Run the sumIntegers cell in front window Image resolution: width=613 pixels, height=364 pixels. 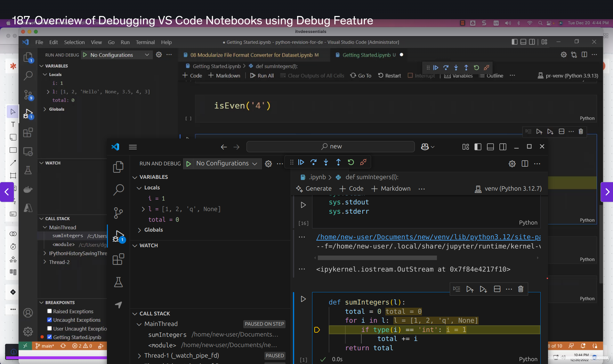pyautogui.click(x=303, y=299)
